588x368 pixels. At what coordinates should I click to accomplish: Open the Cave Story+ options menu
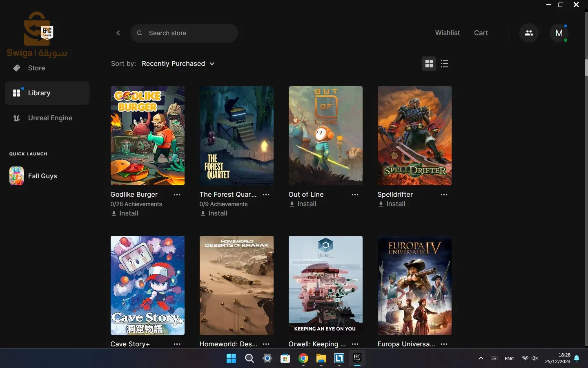click(x=177, y=344)
